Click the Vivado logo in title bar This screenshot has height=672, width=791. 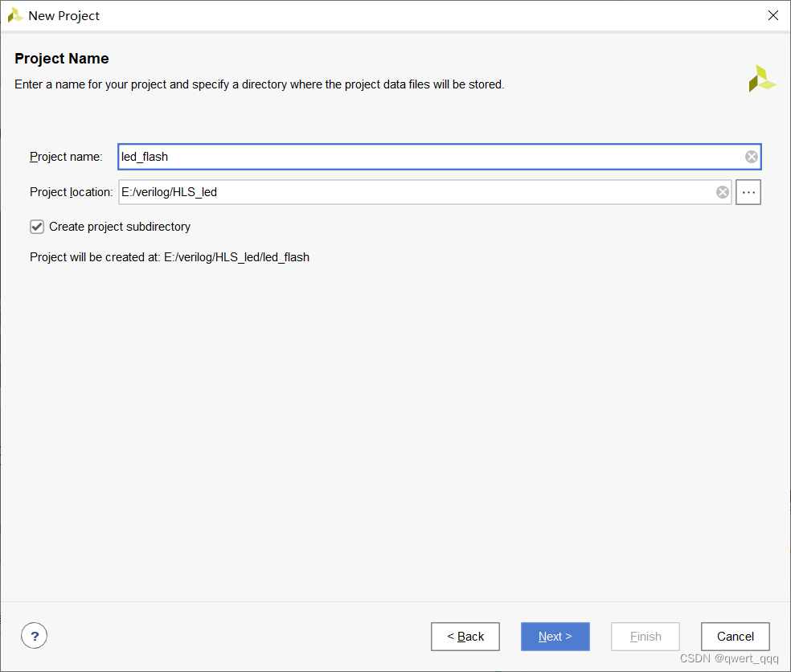coord(15,15)
